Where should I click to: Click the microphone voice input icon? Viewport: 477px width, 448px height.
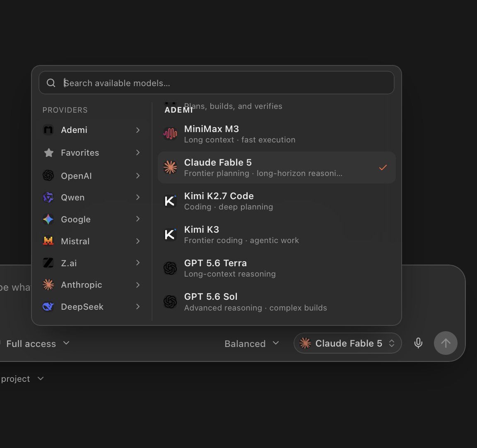point(418,343)
